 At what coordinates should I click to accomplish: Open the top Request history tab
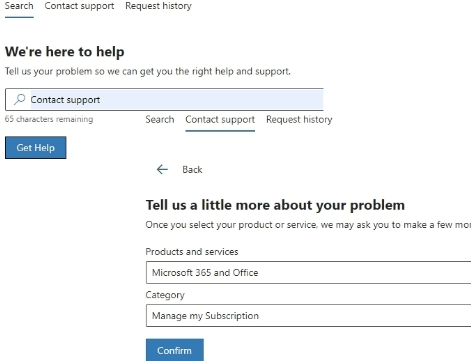pos(158,6)
